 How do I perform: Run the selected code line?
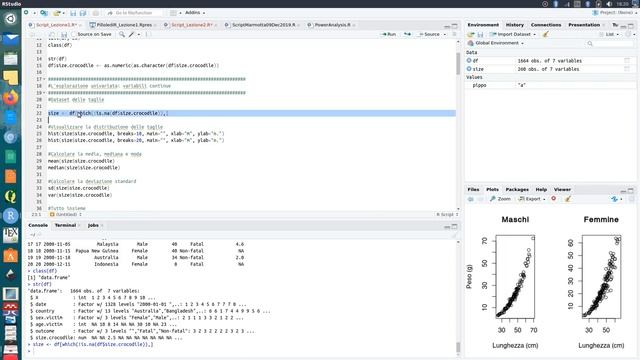click(388, 34)
